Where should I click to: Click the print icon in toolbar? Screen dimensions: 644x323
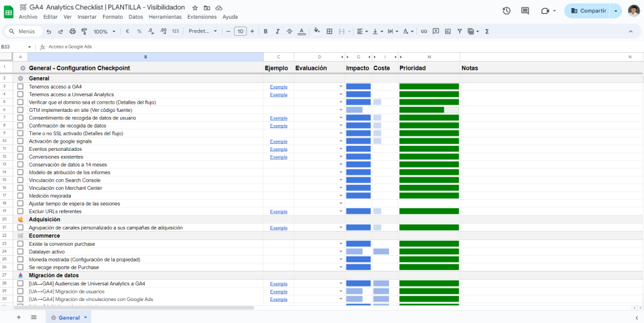pyautogui.click(x=72, y=31)
